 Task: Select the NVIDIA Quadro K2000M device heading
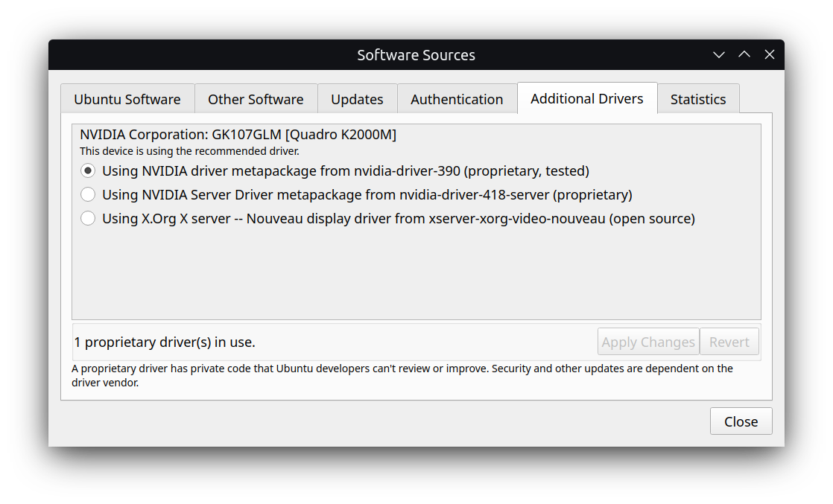pos(238,134)
